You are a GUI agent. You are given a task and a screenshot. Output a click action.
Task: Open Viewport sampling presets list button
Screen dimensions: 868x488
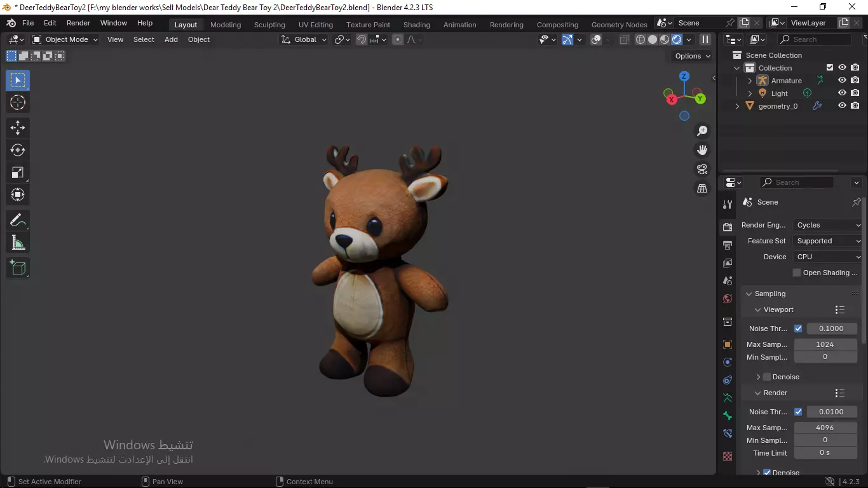point(840,309)
